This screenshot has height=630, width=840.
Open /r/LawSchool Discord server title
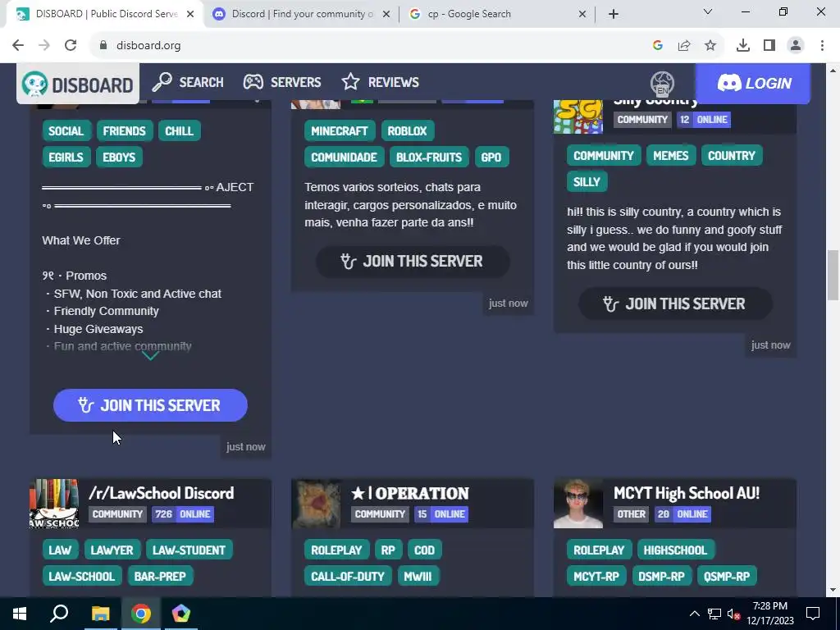pyautogui.click(x=162, y=493)
